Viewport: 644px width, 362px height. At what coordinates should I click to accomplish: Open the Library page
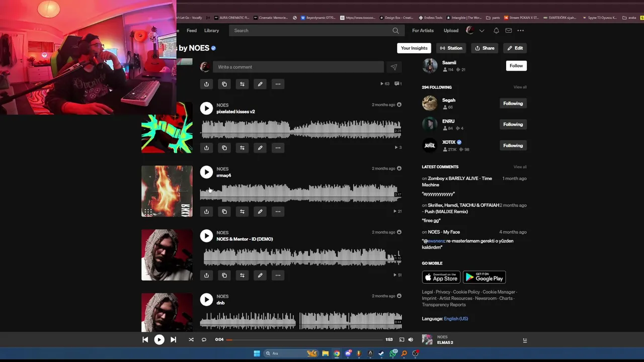tap(211, 31)
